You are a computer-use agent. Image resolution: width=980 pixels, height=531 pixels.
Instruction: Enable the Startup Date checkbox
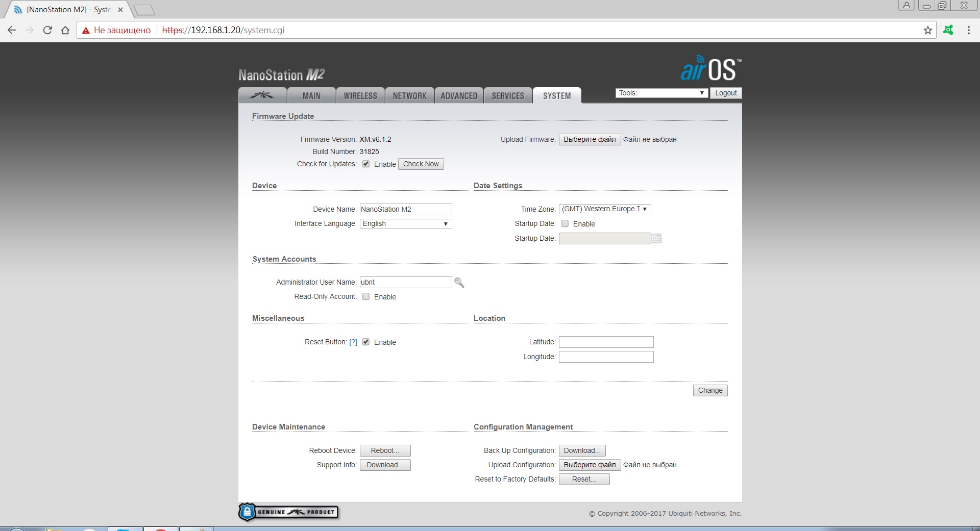click(565, 223)
